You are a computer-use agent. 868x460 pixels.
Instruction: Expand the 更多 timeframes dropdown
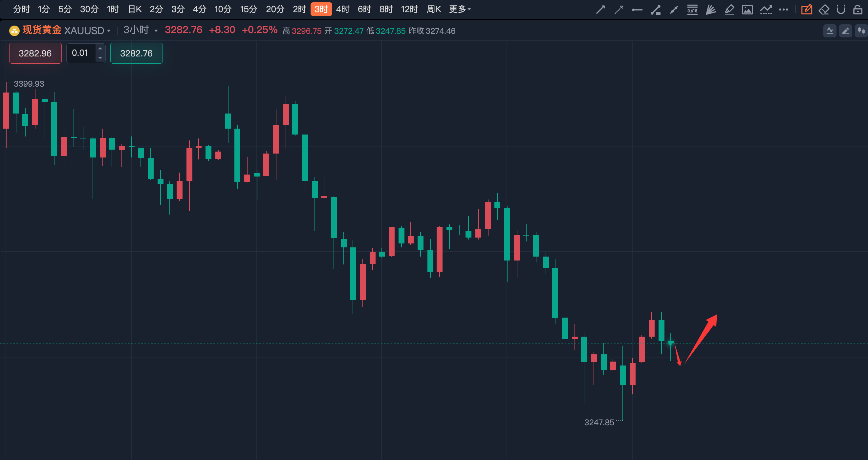(460, 9)
